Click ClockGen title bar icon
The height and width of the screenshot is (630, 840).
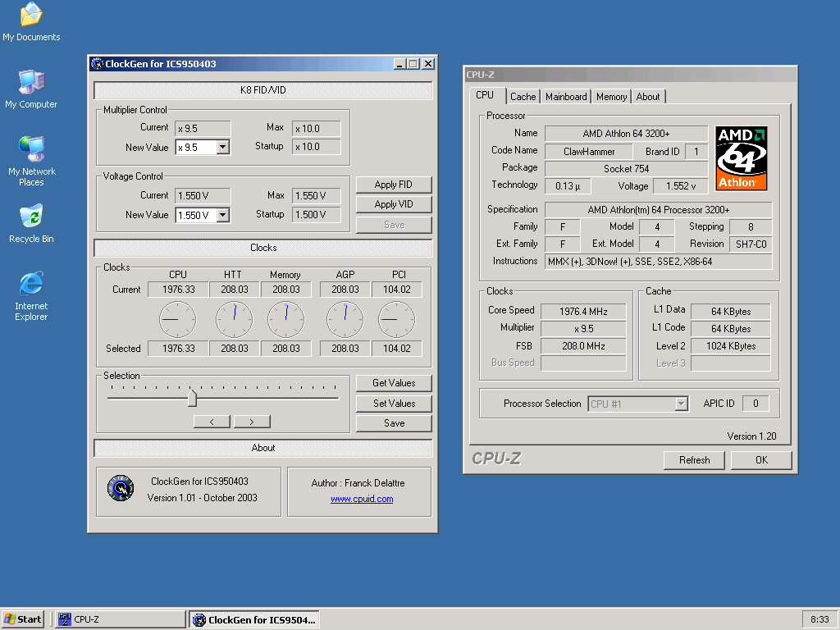pos(97,64)
